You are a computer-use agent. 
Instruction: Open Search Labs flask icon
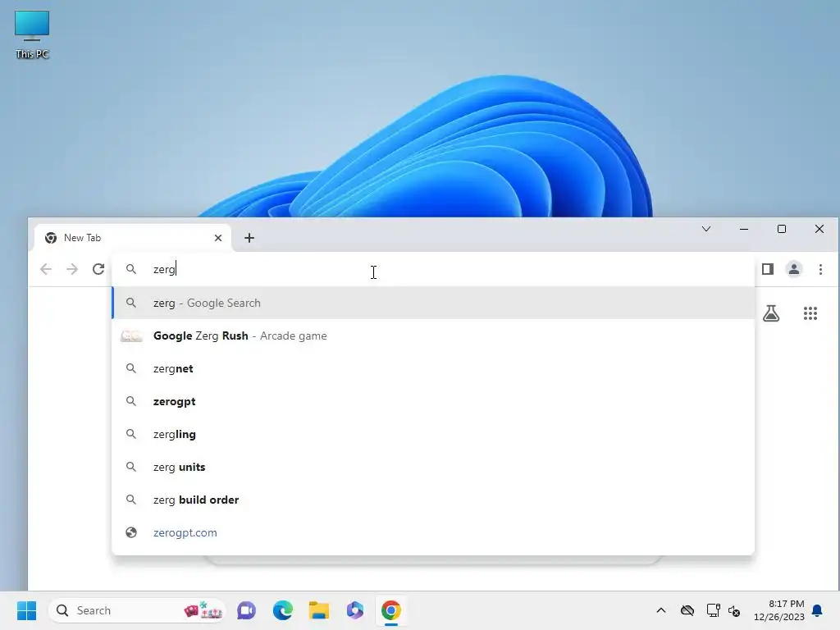pyautogui.click(x=771, y=313)
